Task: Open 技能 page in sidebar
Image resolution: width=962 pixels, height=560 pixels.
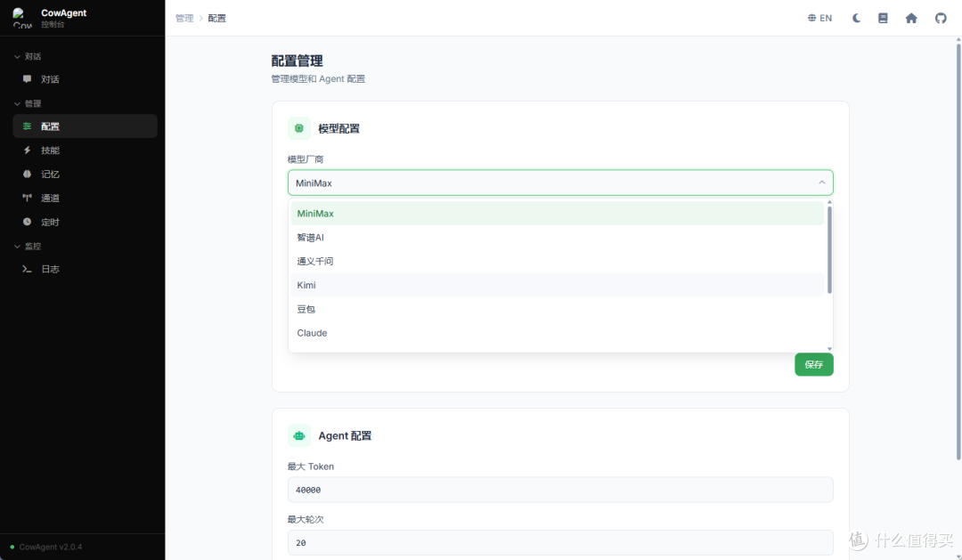Action: point(85,150)
